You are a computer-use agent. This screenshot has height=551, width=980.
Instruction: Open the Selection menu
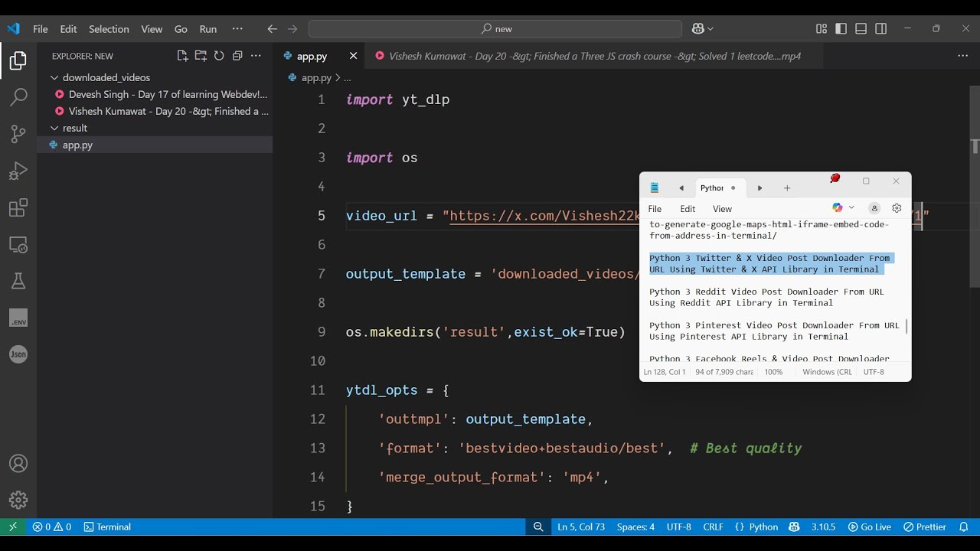[x=109, y=29]
